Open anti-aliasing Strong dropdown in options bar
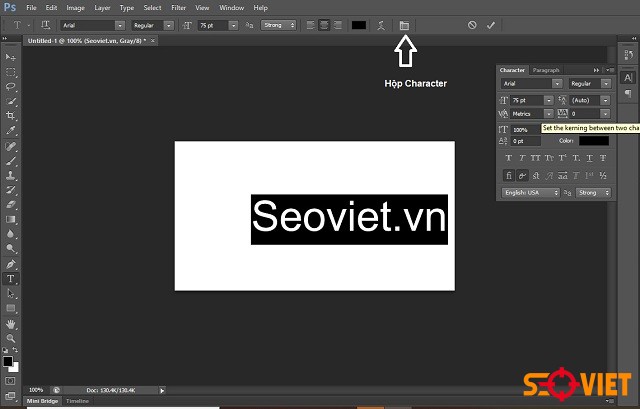The height and width of the screenshot is (409, 640). (279, 25)
